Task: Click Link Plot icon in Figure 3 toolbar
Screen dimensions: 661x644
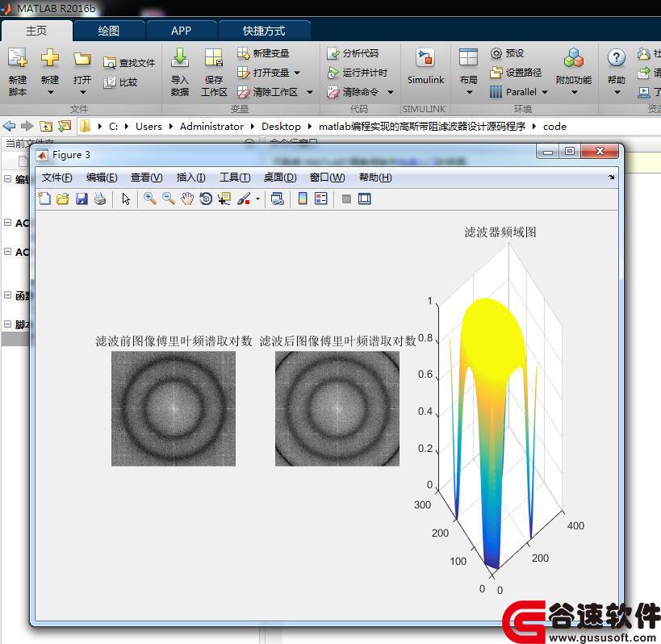Action: coord(278,199)
